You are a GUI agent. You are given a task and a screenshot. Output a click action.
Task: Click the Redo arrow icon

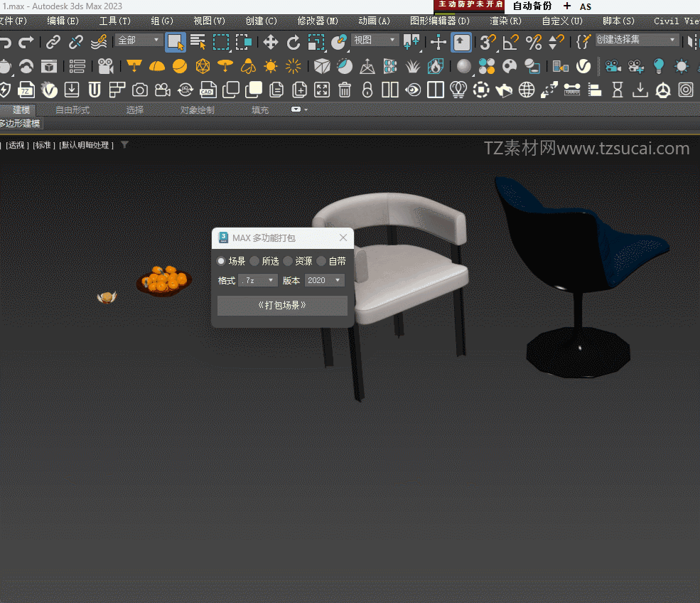click(x=26, y=43)
